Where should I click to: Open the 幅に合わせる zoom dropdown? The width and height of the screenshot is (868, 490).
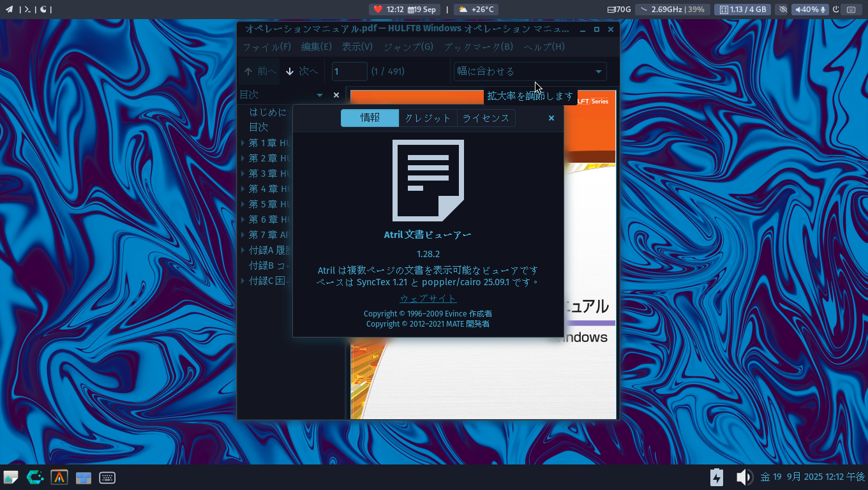point(530,71)
